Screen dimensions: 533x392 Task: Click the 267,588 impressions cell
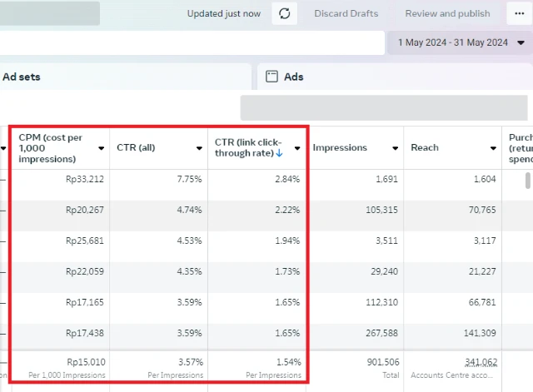click(x=380, y=333)
